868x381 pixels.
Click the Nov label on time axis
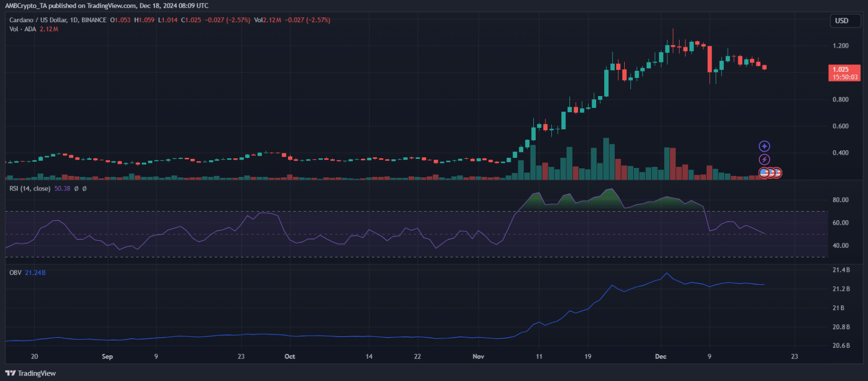click(x=478, y=356)
